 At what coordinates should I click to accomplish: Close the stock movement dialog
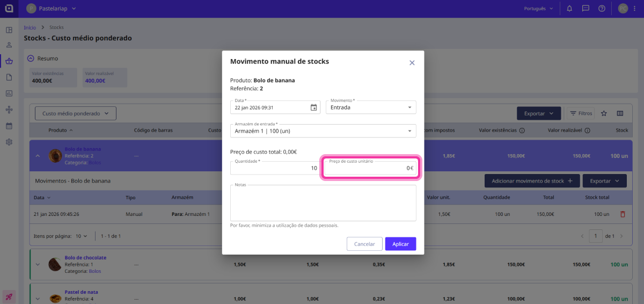click(412, 63)
